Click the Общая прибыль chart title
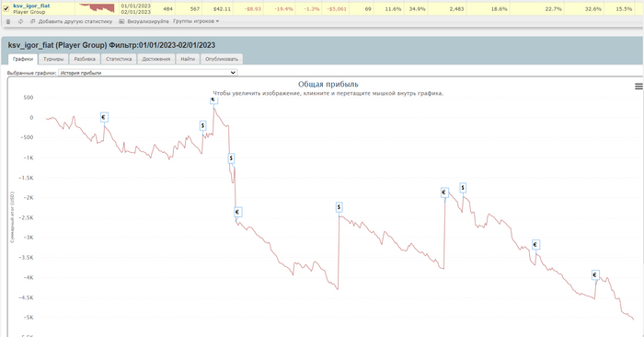 coord(328,85)
